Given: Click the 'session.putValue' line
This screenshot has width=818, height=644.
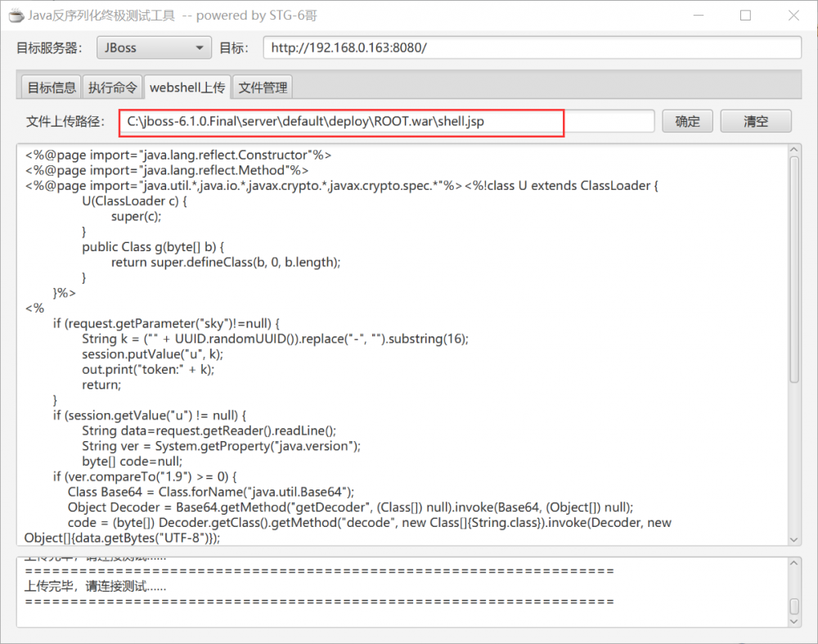Looking at the screenshot, I should point(152,354).
